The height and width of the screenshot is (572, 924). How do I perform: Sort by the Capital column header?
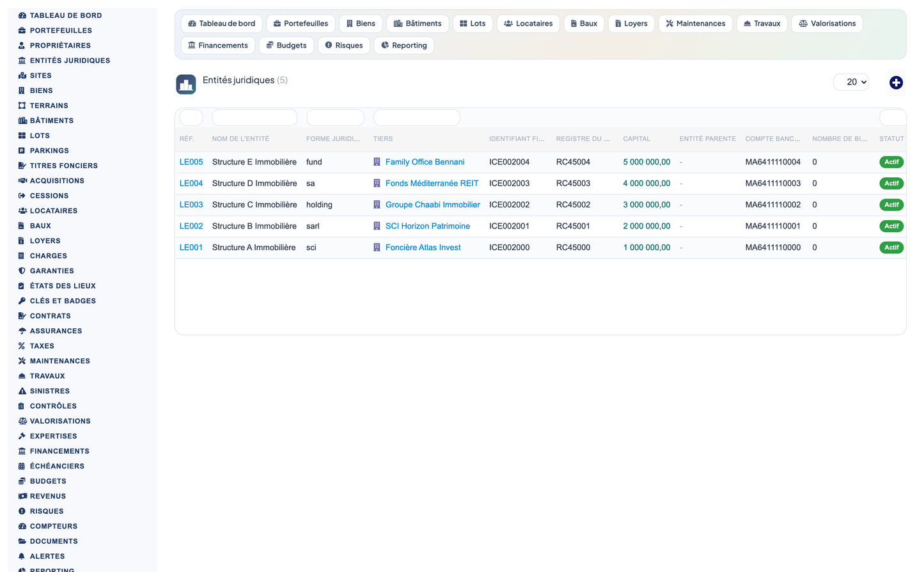tap(636, 139)
